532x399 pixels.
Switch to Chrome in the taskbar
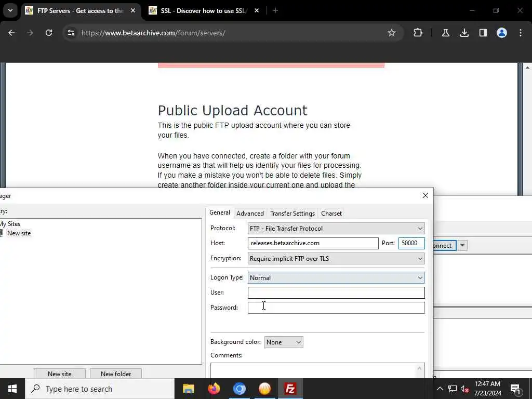coord(239,389)
